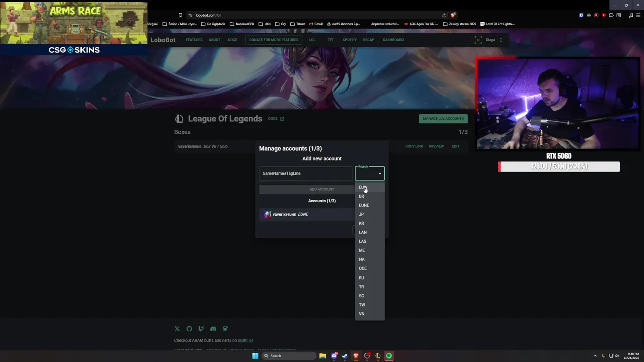Select LAS region option
644x362 pixels.
tap(370, 241)
